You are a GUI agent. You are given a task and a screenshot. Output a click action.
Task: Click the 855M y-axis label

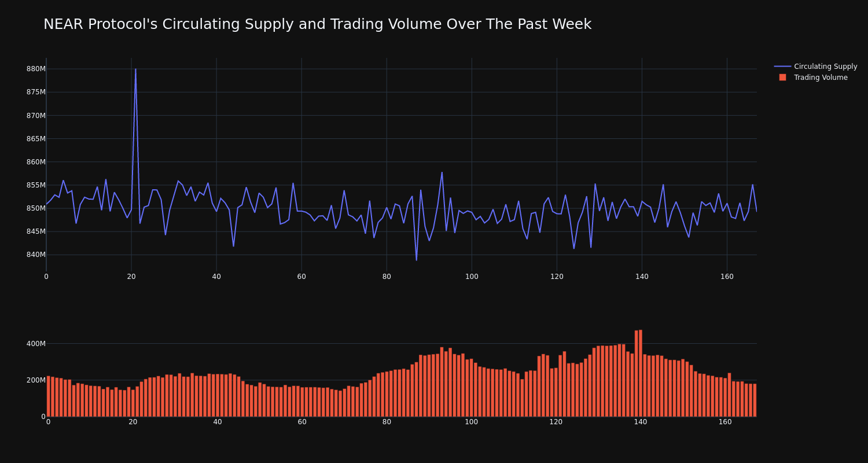[36, 185]
